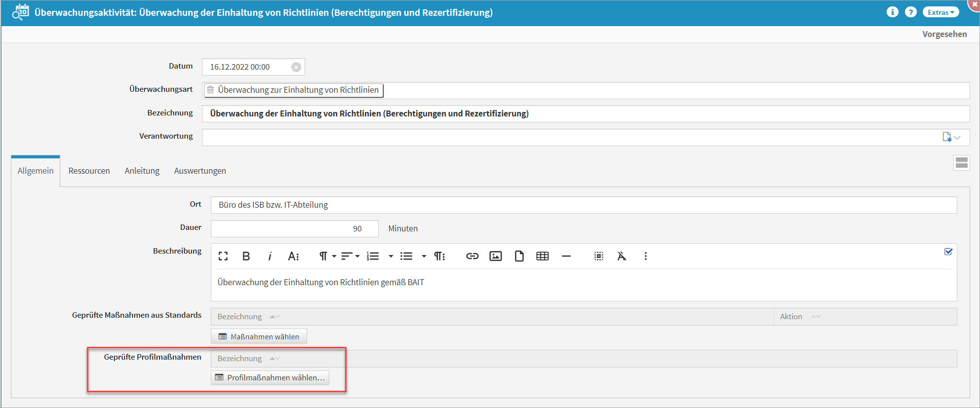This screenshot has width=980, height=408.
Task: Switch to the Ressourcen tab
Action: (x=89, y=171)
